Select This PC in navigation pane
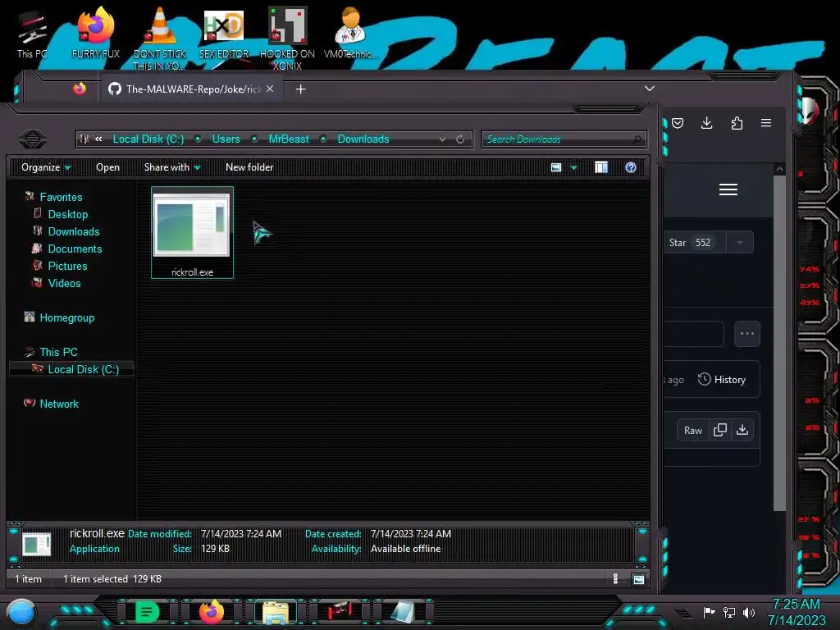This screenshot has width=840, height=630. [x=58, y=352]
